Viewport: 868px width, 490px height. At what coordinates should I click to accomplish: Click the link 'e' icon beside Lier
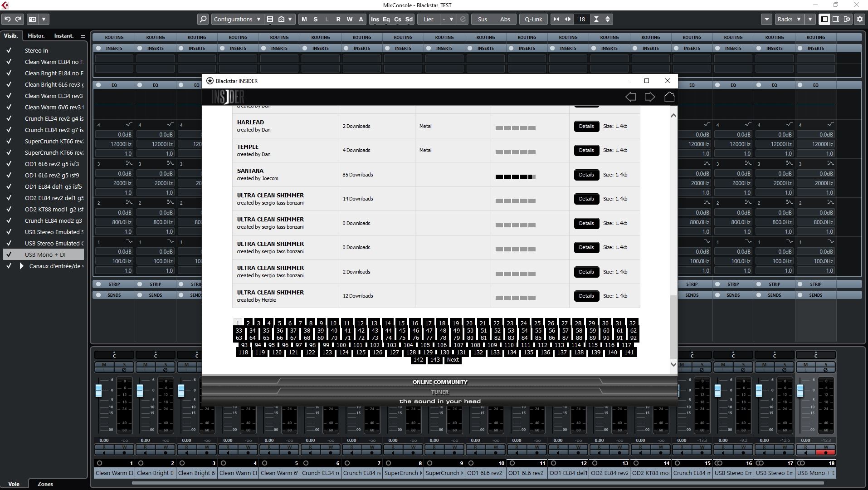tap(463, 19)
